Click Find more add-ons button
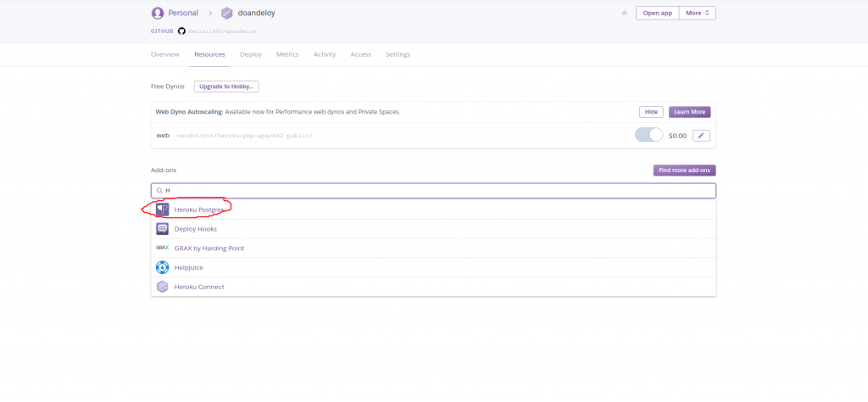The height and width of the screenshot is (402, 868). pos(684,170)
